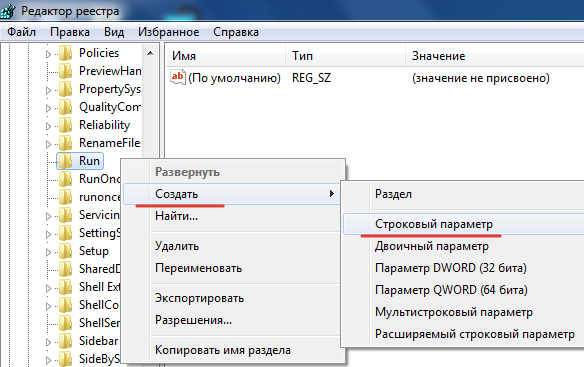
Task: Click the Имя column header
Action: (225, 56)
